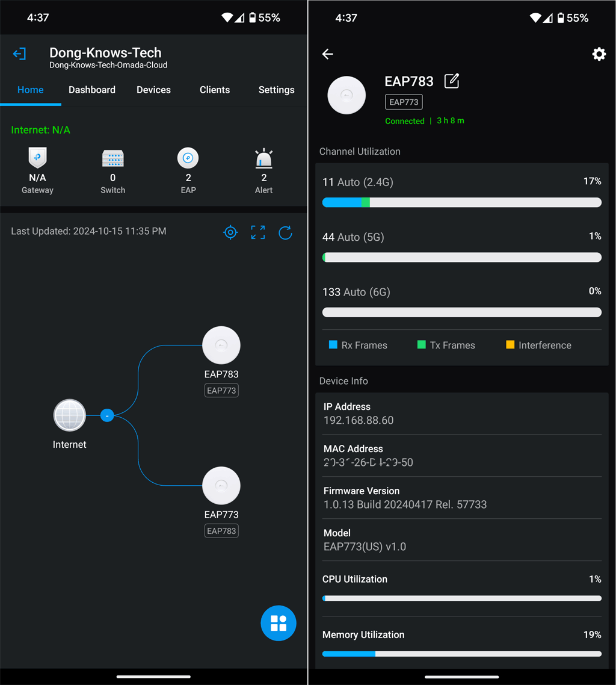
Task: Tap the locate/center topology icon
Action: tap(230, 232)
